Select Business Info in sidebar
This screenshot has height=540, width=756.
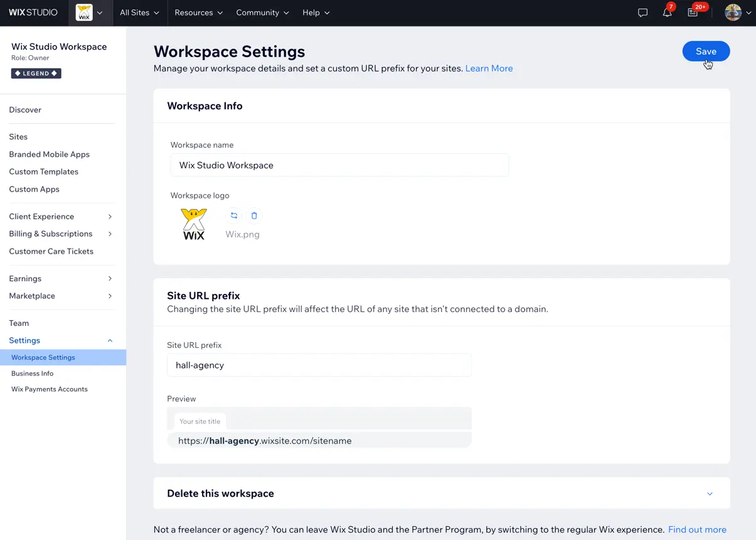coord(32,374)
